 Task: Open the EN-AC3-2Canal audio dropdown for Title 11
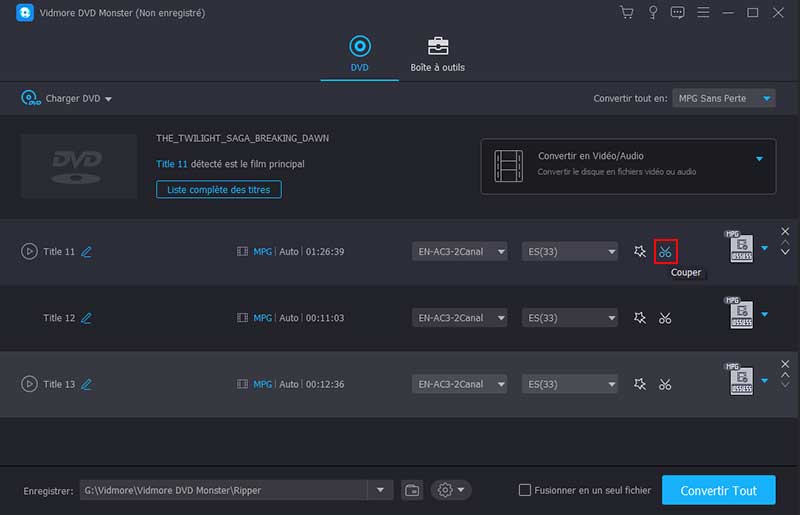pyautogui.click(x=459, y=252)
